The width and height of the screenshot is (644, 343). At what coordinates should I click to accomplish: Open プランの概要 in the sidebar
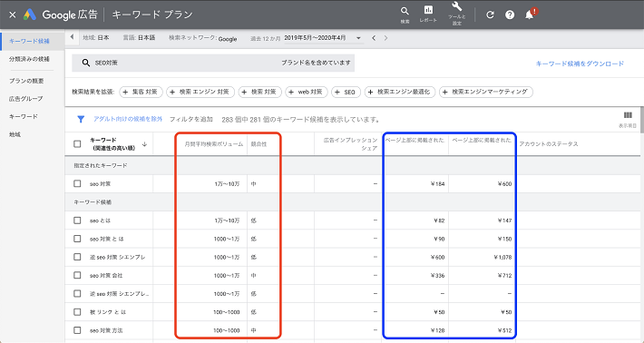[26, 81]
